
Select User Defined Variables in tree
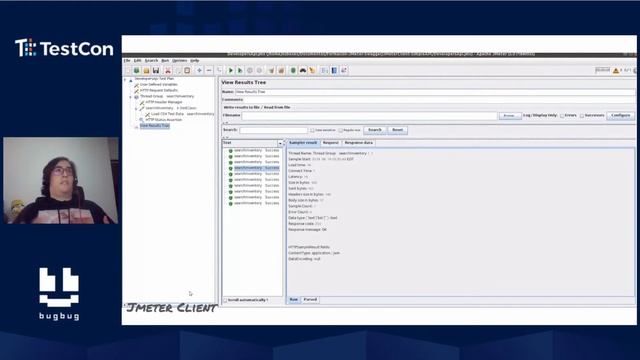point(158,84)
